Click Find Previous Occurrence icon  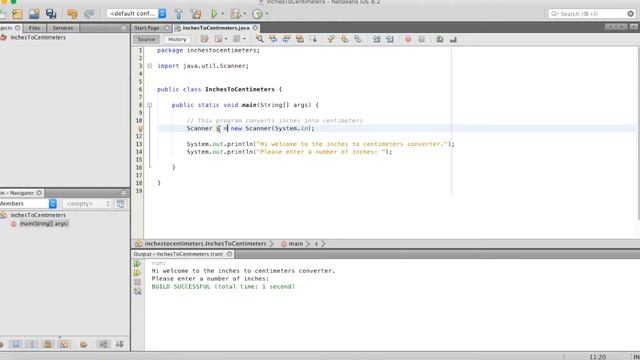click(273, 39)
